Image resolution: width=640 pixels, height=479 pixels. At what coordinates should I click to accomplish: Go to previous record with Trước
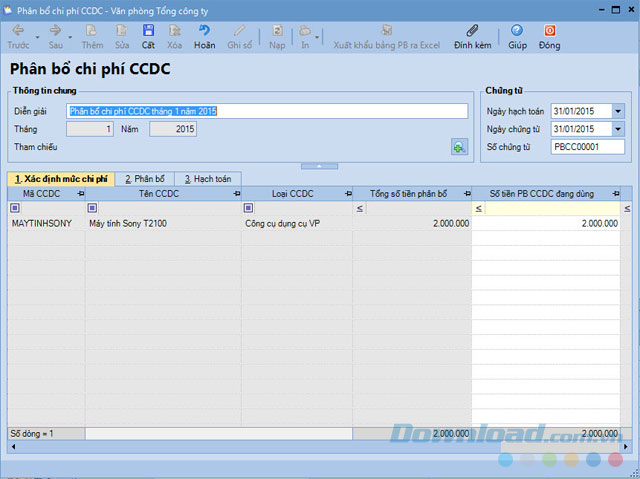[x=18, y=36]
